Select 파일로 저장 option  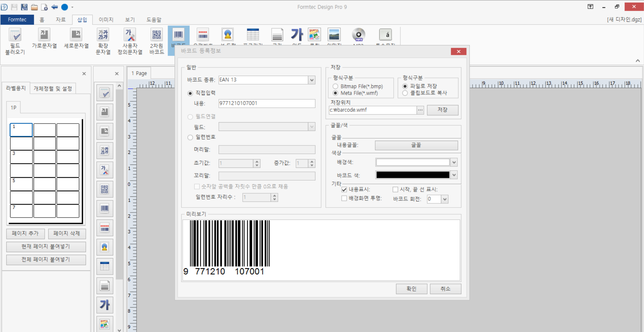pos(405,86)
